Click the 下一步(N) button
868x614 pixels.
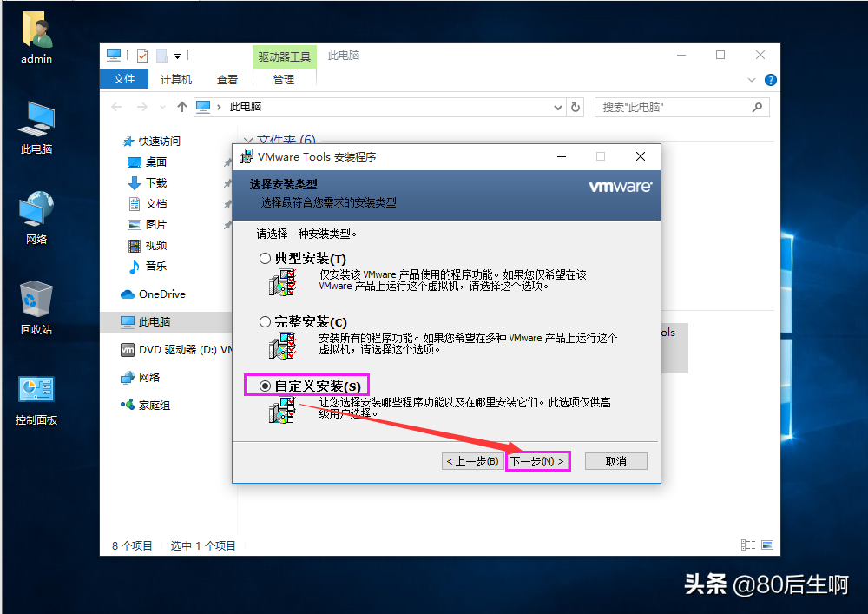pos(537,461)
